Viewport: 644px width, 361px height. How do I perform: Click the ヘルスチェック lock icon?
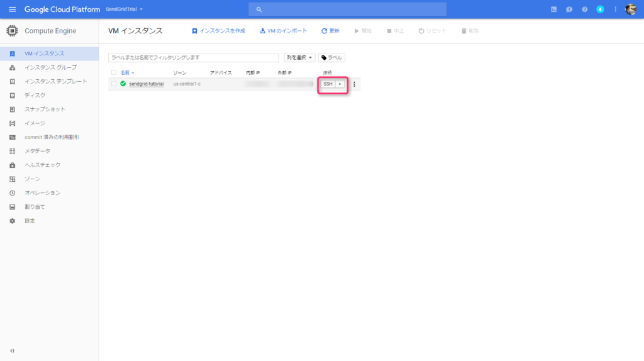click(x=13, y=165)
